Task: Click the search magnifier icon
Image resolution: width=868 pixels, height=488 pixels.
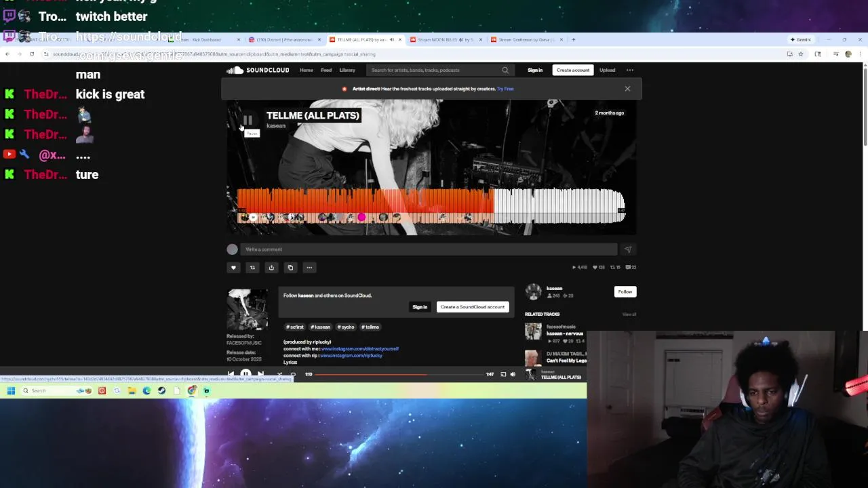Action: click(505, 70)
